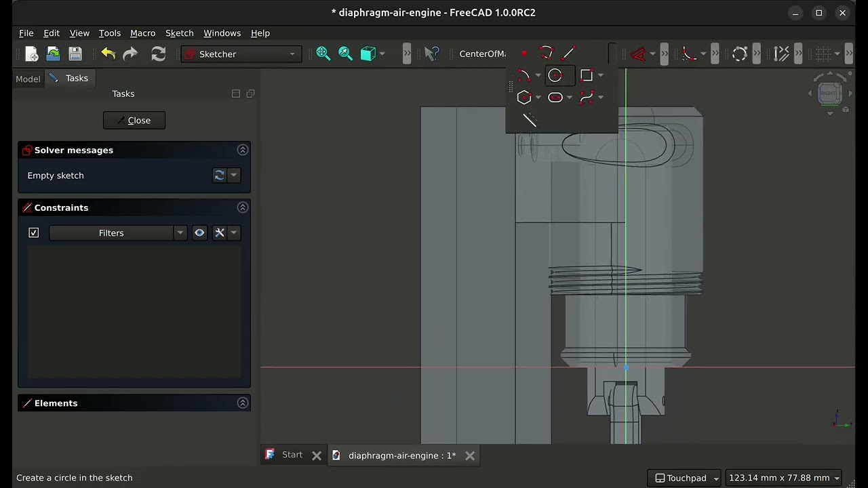Open the Touchpad navigation style dropdown

coord(684,478)
